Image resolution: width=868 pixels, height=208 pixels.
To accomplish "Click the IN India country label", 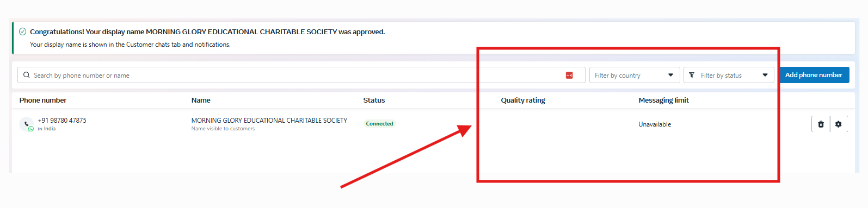I will [46, 129].
